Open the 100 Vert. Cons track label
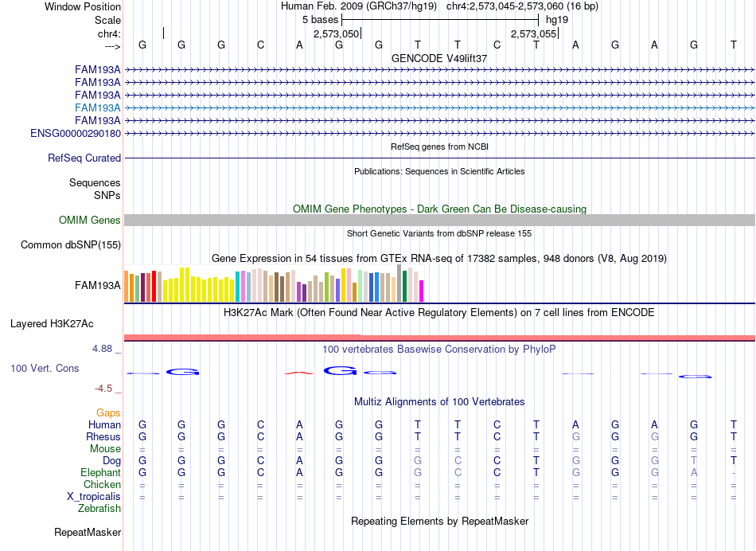The width and height of the screenshot is (756, 551). [x=45, y=368]
